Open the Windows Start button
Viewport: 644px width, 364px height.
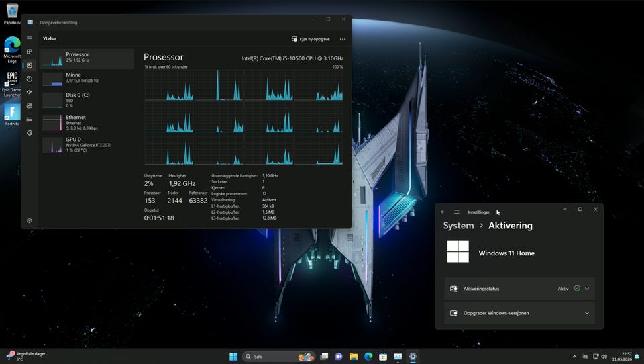[x=233, y=356]
